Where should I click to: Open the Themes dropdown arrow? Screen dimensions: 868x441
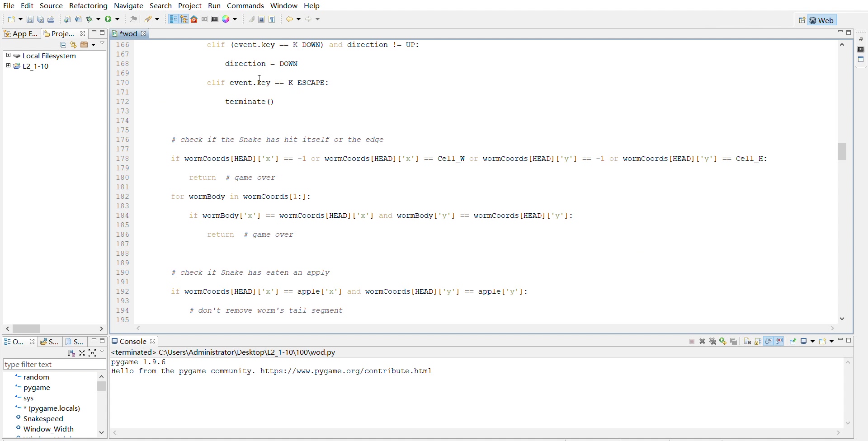pos(235,20)
